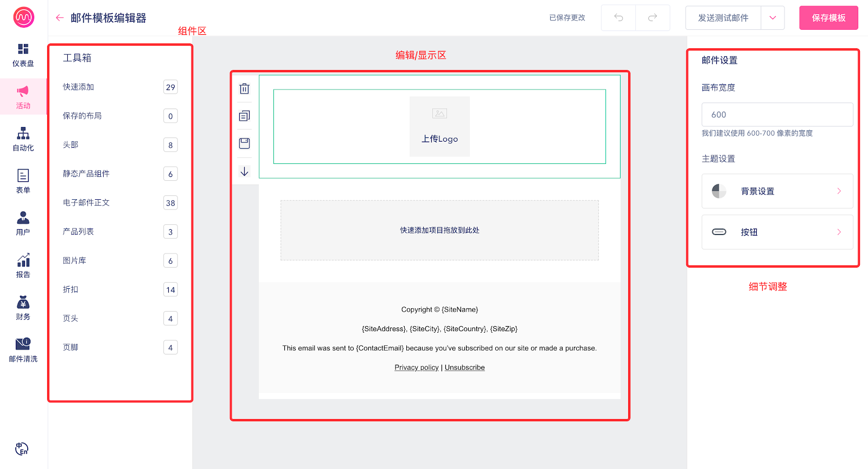The width and height of the screenshot is (868, 469).
Task: Click the 上传Logo image placeholder
Action: [439, 126]
